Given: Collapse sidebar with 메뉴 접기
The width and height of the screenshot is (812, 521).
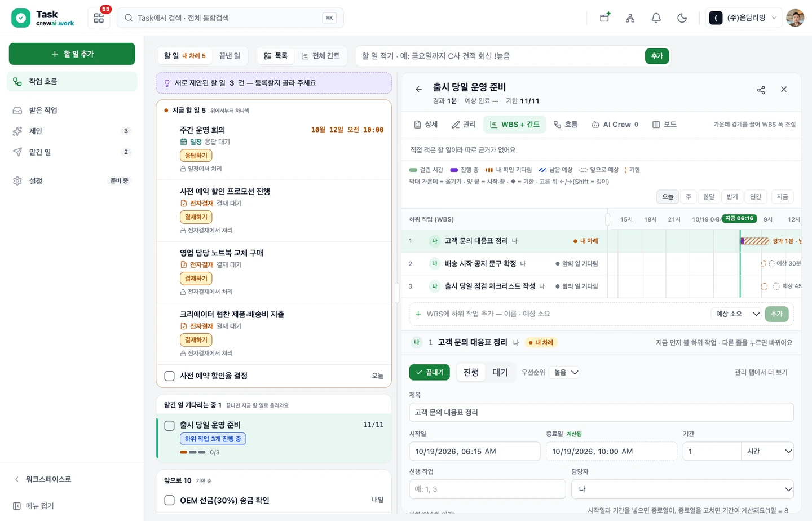Looking at the screenshot, I should pyautogui.click(x=34, y=506).
